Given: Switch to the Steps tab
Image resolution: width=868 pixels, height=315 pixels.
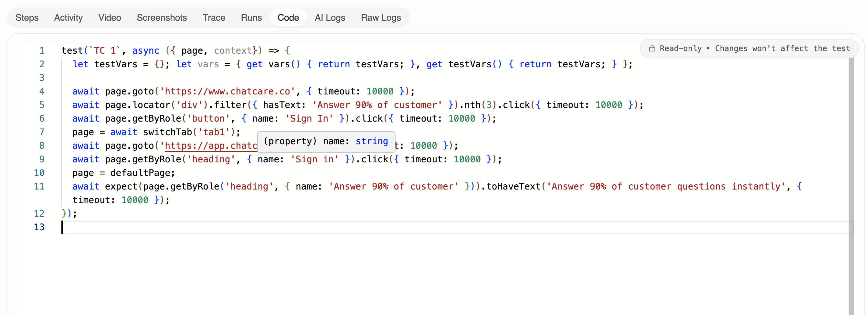Looking at the screenshot, I should (x=27, y=17).
